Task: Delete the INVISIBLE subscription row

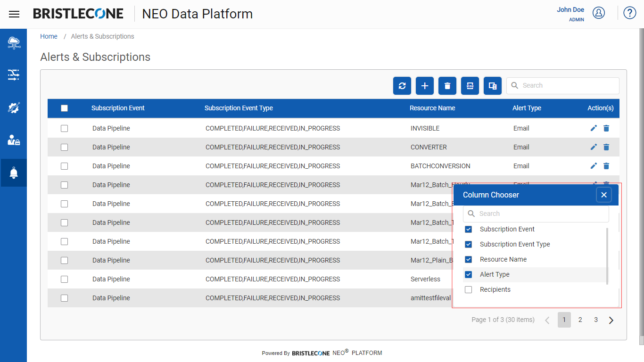Action: pyautogui.click(x=606, y=128)
